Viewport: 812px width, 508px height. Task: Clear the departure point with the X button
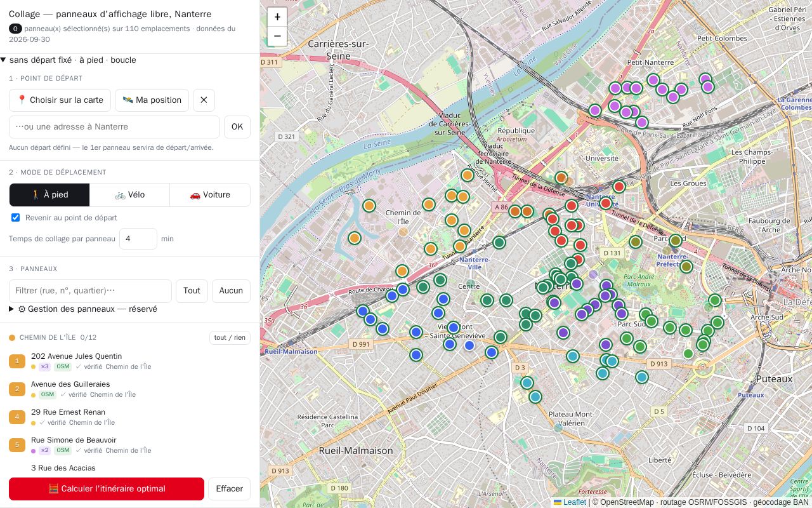click(x=204, y=100)
